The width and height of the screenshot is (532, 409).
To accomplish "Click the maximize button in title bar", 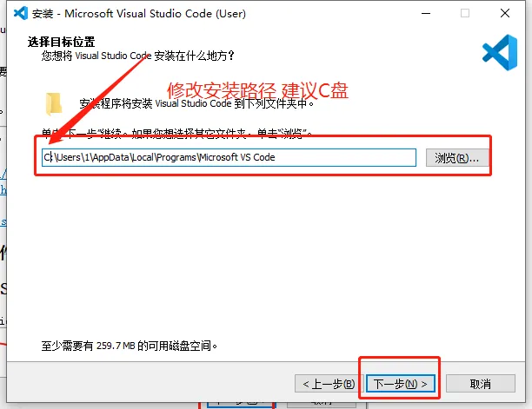I will click(465, 13).
